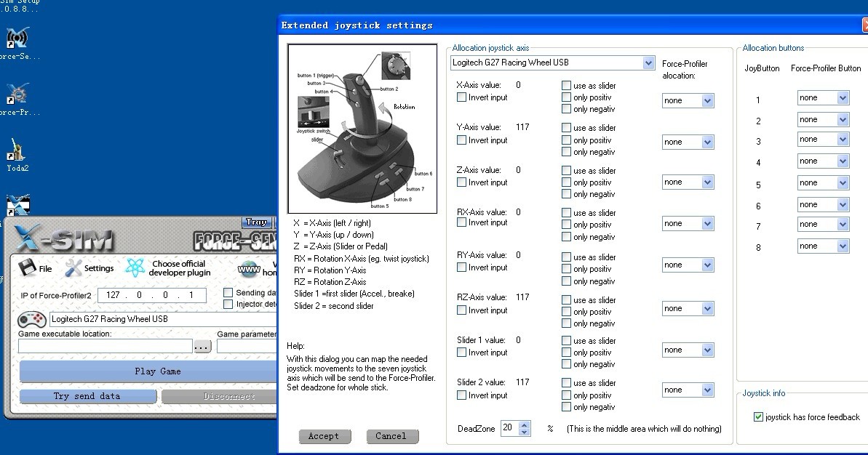Click the joystick diagram image

362,129
